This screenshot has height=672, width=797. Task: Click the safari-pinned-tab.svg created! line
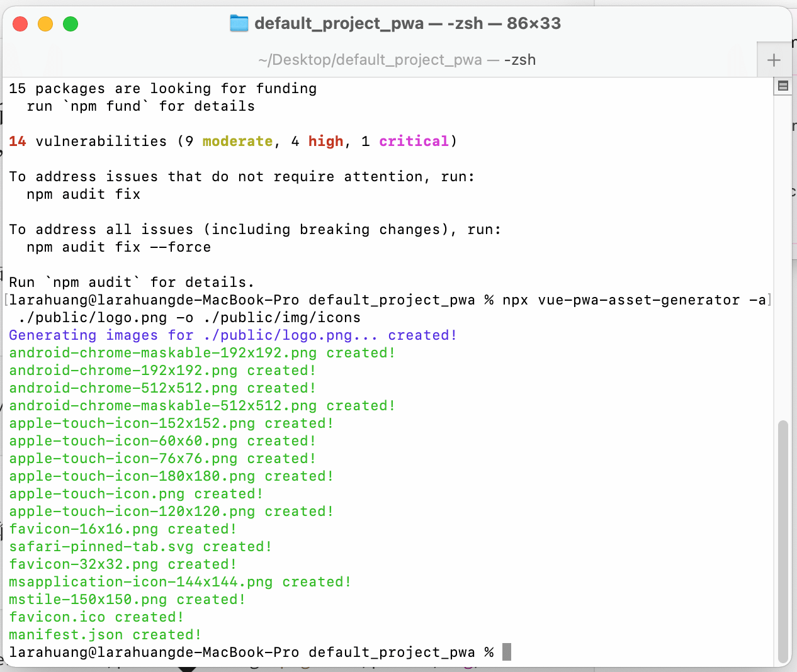(x=140, y=547)
